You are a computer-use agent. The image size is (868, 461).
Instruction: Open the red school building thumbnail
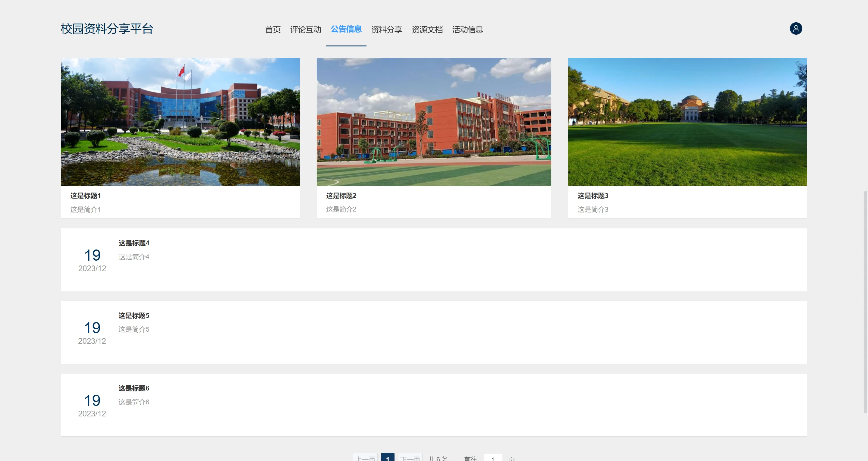433,122
